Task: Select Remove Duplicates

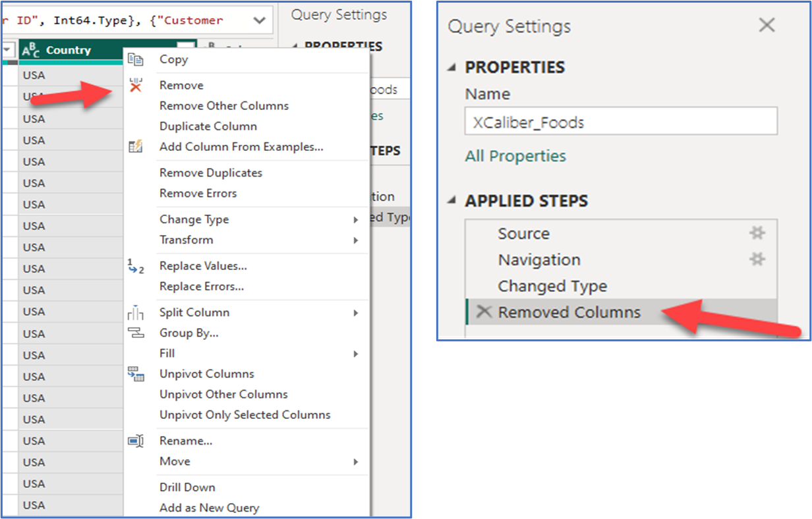Action: [211, 173]
